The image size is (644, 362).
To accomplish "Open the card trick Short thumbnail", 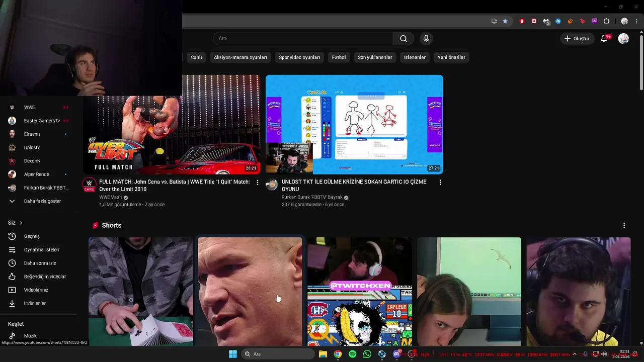I will pos(141,292).
